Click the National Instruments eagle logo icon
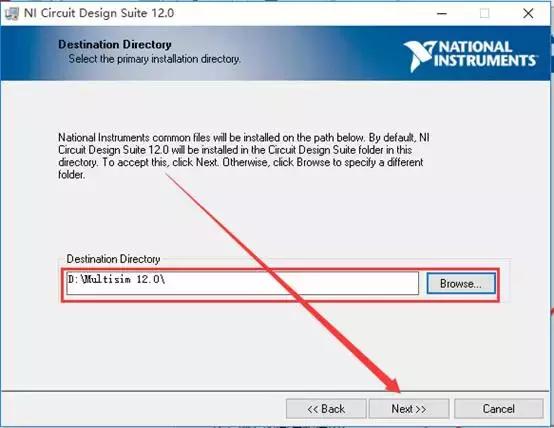Image resolution: width=554 pixels, height=428 pixels. [419, 56]
